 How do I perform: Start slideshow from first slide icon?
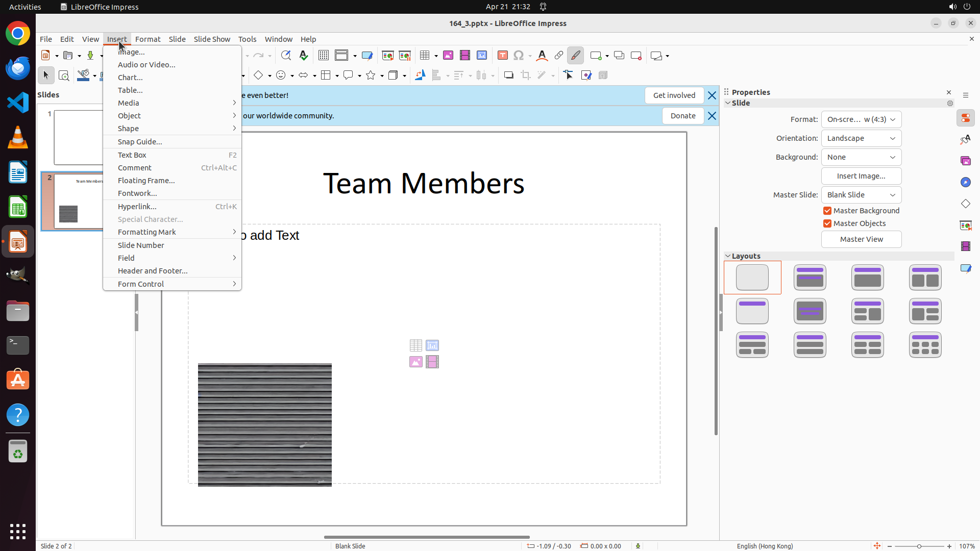pyautogui.click(x=387, y=56)
